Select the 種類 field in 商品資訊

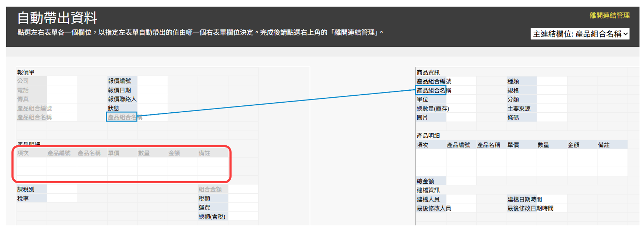pyautogui.click(x=513, y=81)
